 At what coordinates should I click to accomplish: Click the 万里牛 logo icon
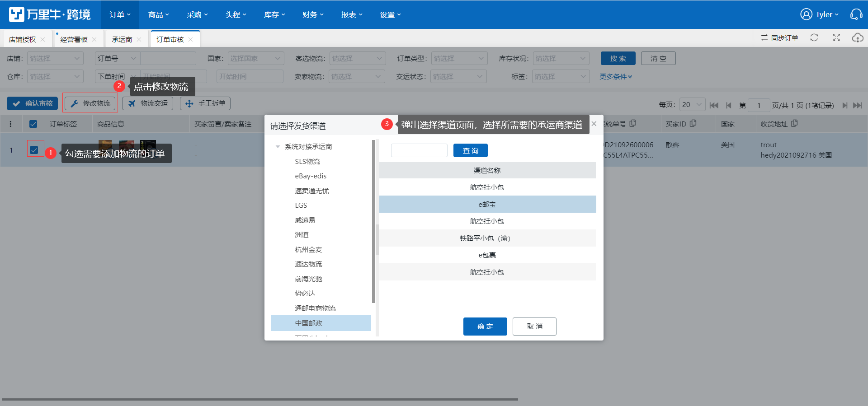16,14
